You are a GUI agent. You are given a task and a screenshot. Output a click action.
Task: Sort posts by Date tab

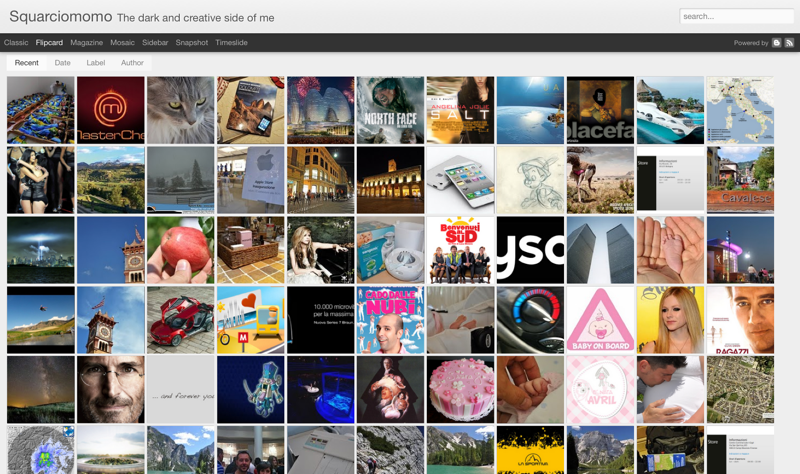pos(62,63)
